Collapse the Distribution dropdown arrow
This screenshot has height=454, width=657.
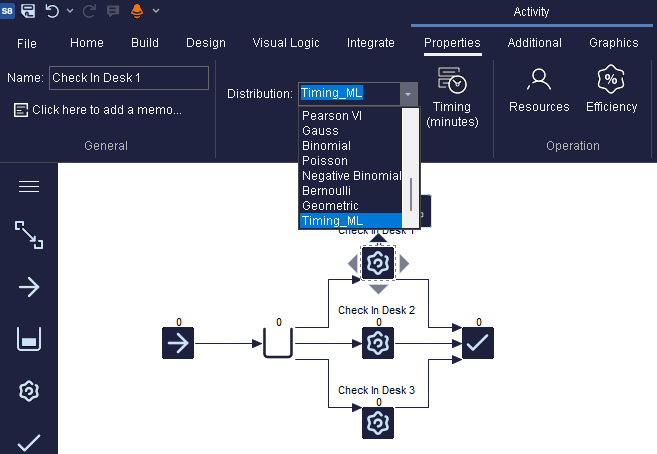(408, 94)
